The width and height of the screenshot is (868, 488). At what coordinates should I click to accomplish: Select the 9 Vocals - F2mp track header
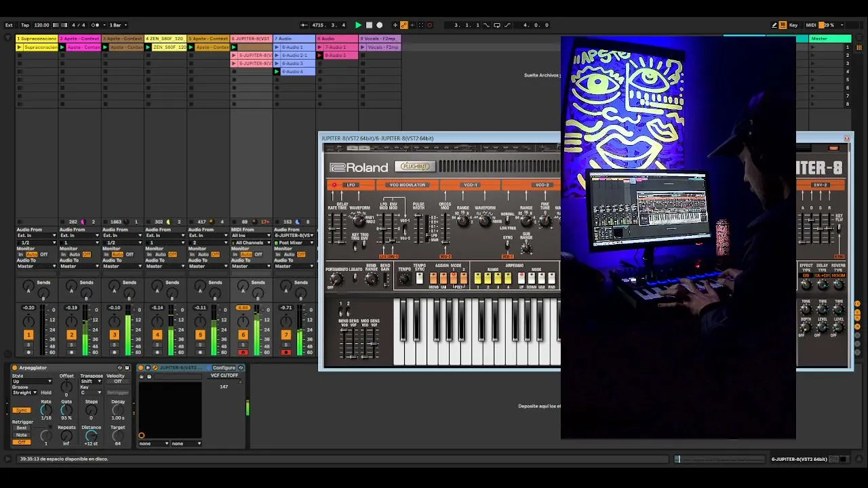click(380, 39)
